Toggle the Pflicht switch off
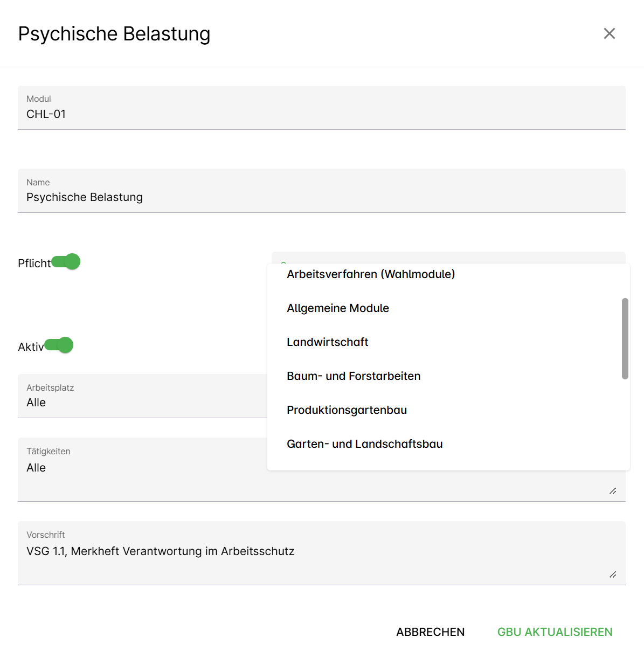The height and width of the screenshot is (658, 644). [66, 262]
